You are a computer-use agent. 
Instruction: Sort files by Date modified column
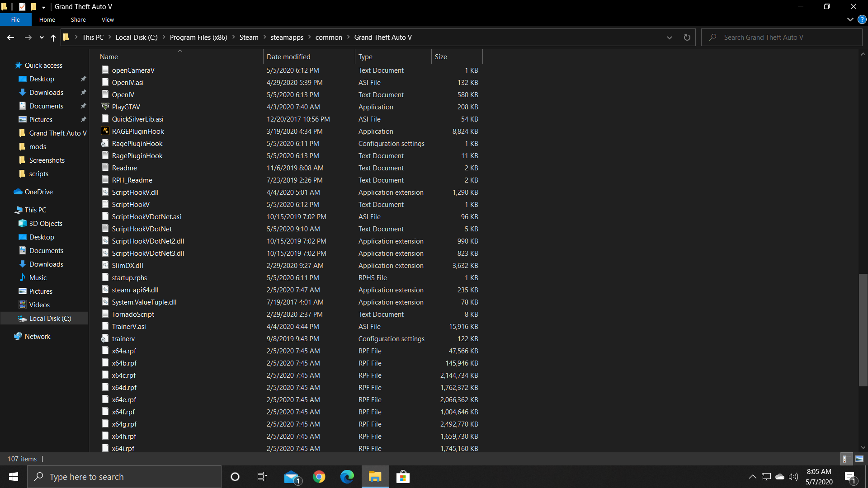[x=288, y=56]
